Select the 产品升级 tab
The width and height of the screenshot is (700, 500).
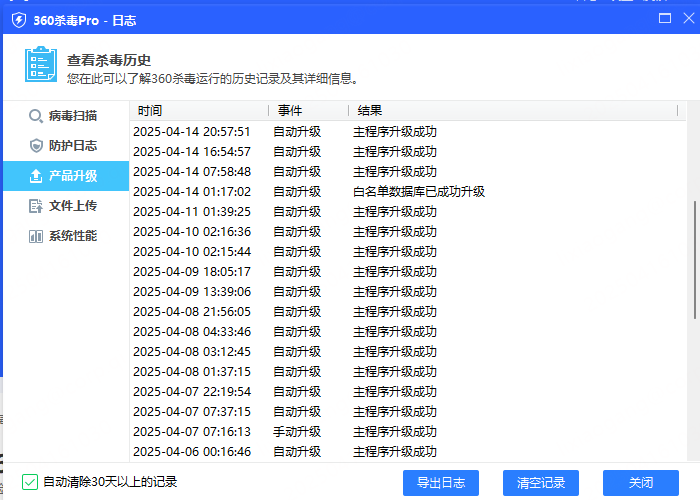click(66, 176)
